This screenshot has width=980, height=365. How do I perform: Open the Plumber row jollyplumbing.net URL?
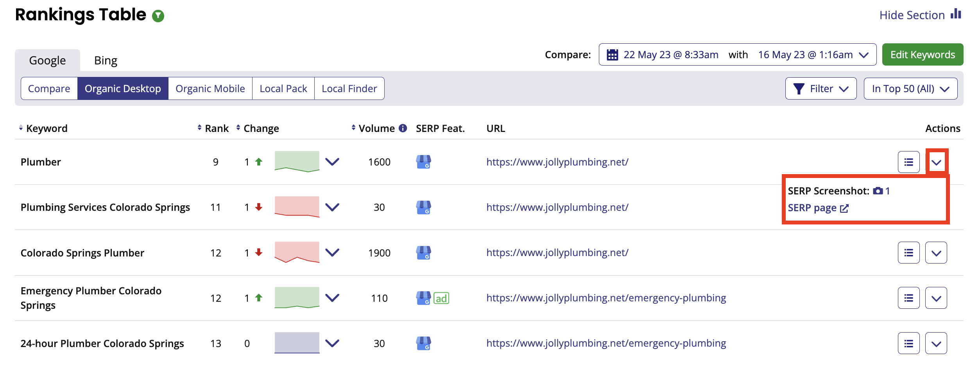pos(557,162)
